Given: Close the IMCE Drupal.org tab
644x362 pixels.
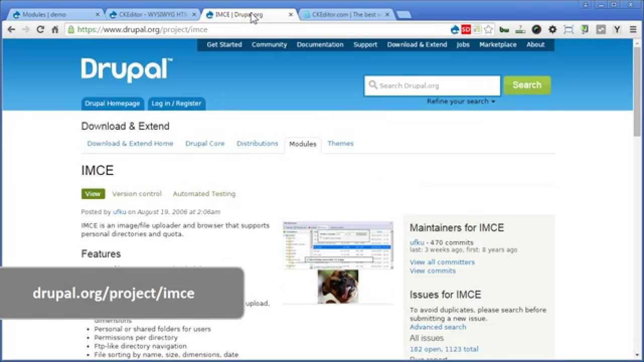Looking at the screenshot, I should tap(291, 15).
